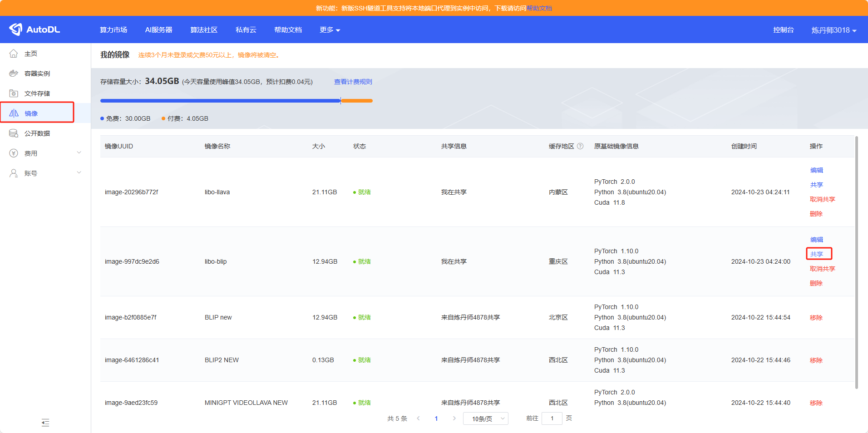The height and width of the screenshot is (433, 868).
Task: Click the public data database icon
Action: click(14, 133)
